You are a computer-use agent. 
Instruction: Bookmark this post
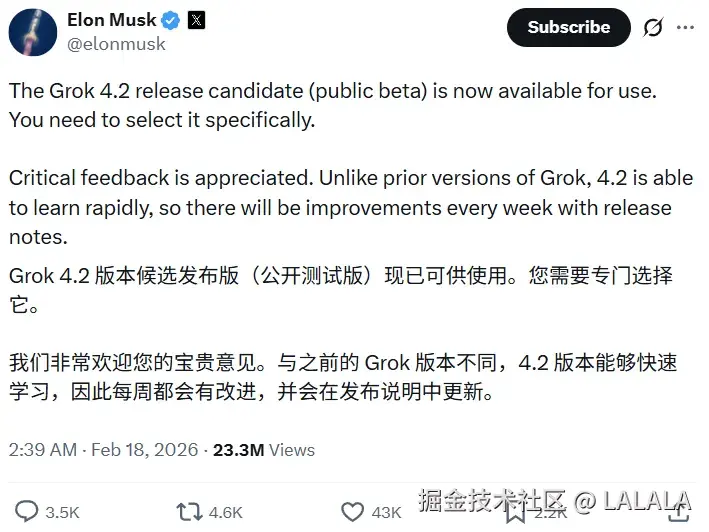514,513
